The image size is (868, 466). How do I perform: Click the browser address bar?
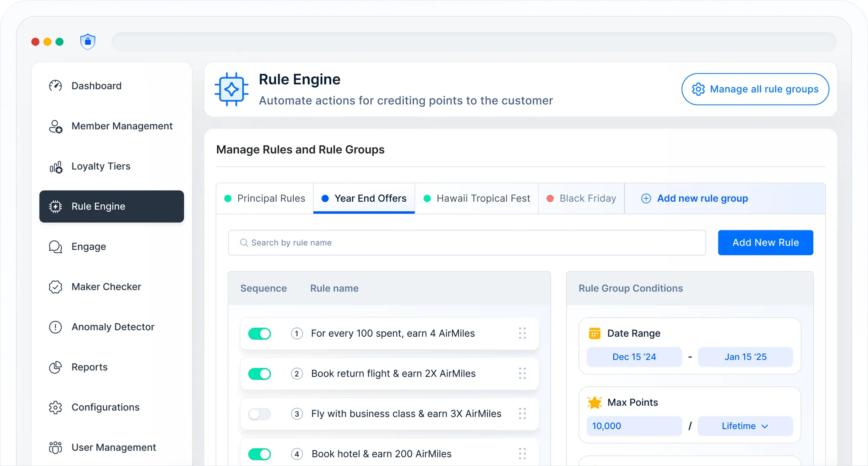point(474,42)
